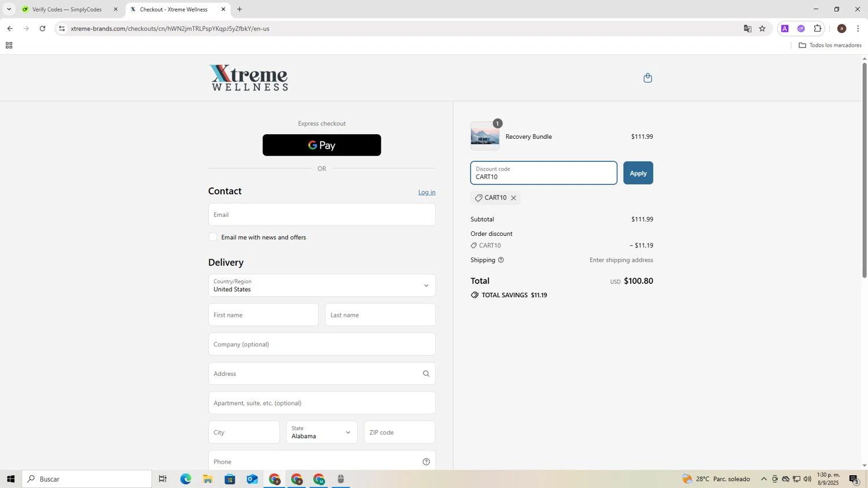868x488 pixels.
Task: Close the Verify Codes SimplyCodes tab
Action: tap(115, 9)
